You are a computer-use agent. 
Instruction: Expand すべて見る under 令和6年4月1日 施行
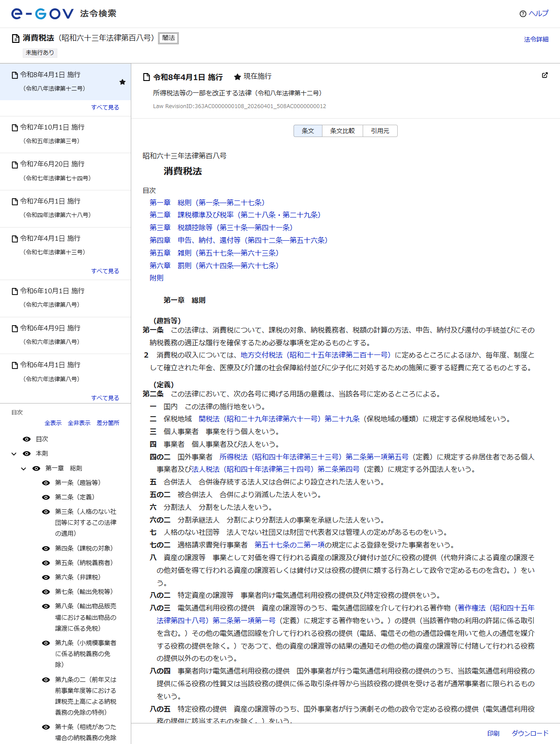point(105,398)
